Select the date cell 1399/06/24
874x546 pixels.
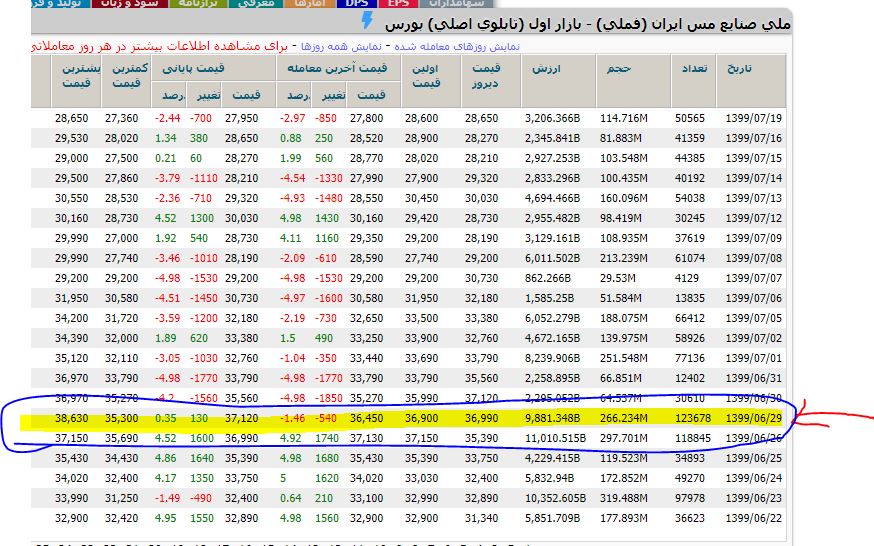[754, 478]
